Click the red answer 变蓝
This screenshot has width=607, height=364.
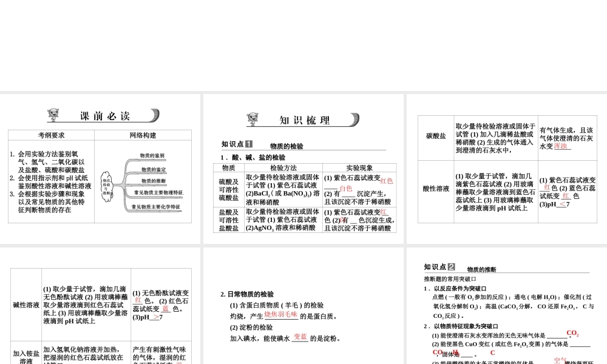point(300,337)
